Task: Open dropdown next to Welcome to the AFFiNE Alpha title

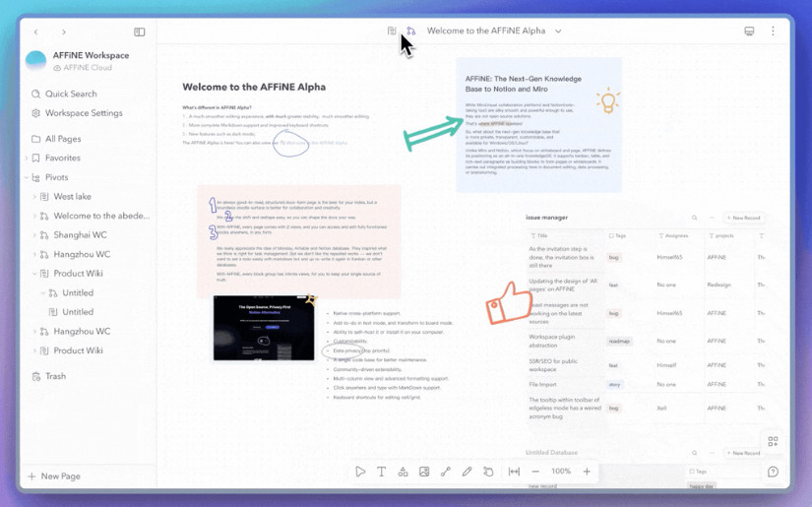Action: click(x=558, y=32)
